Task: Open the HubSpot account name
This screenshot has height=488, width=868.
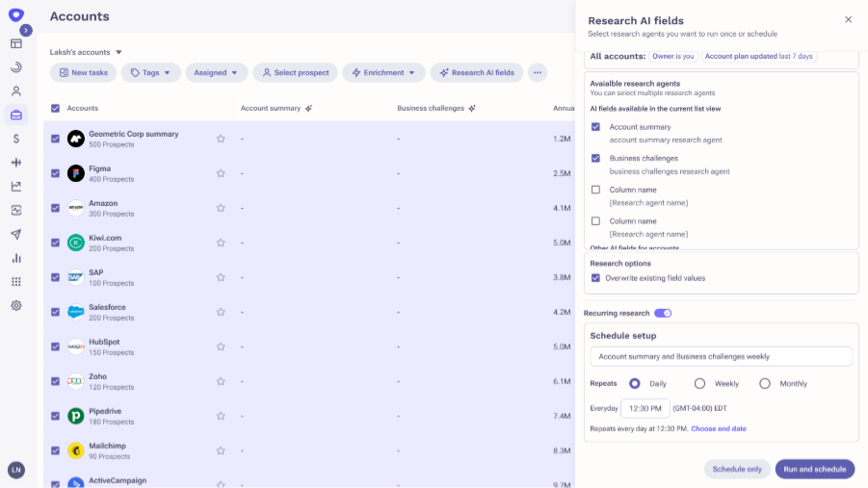Action: [x=104, y=342]
